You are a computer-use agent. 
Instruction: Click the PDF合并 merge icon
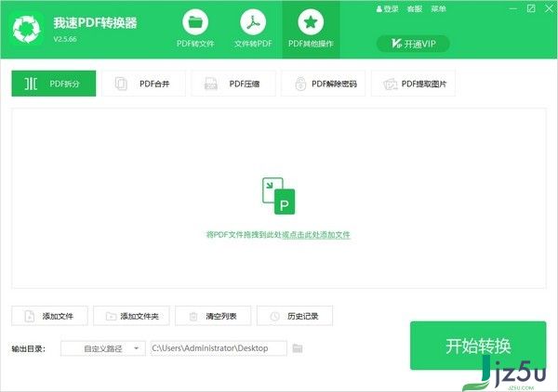pyautogui.click(x=121, y=84)
